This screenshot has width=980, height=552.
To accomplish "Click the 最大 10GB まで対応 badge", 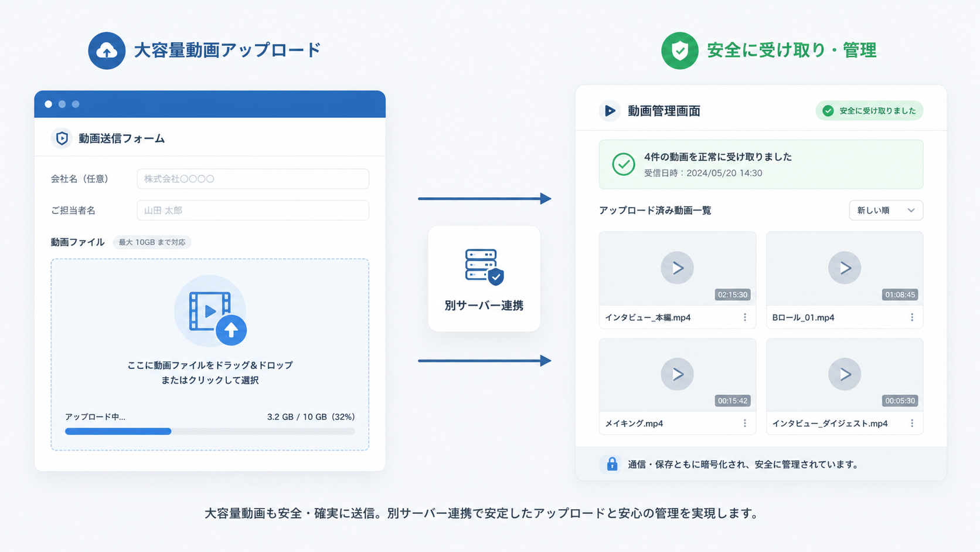I will click(152, 242).
